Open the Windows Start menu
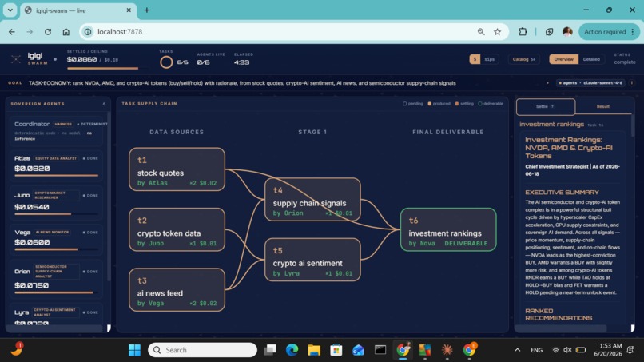This screenshot has height=362, width=644. 134,350
